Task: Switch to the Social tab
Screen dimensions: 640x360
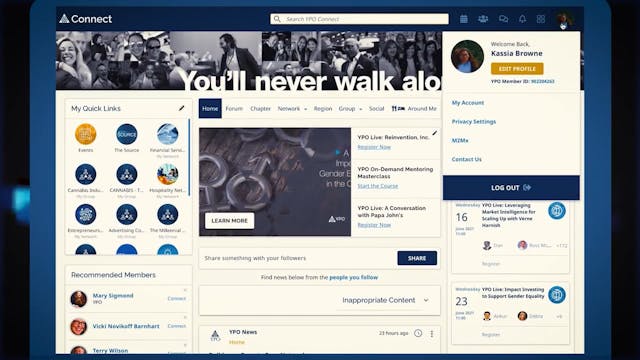Action: tap(376, 109)
